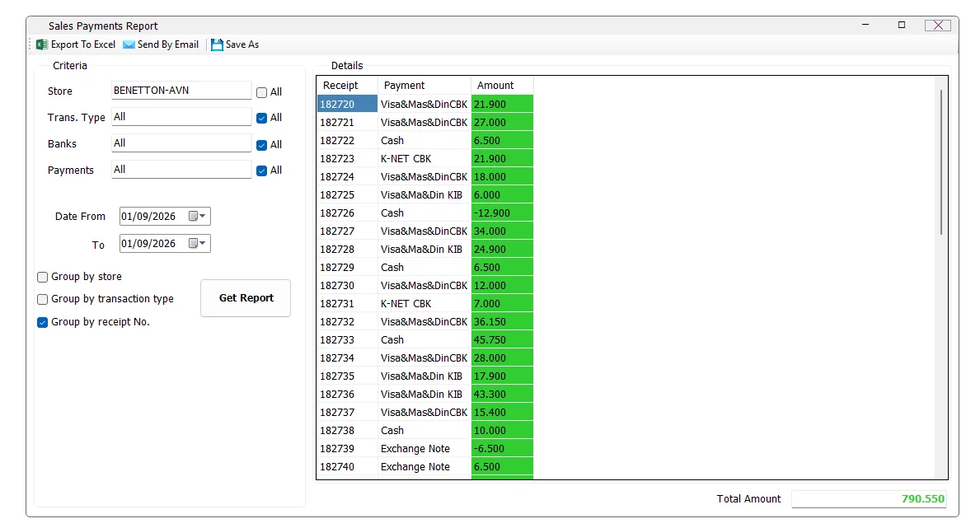
Task: Click the Banks field
Action: [x=181, y=143]
